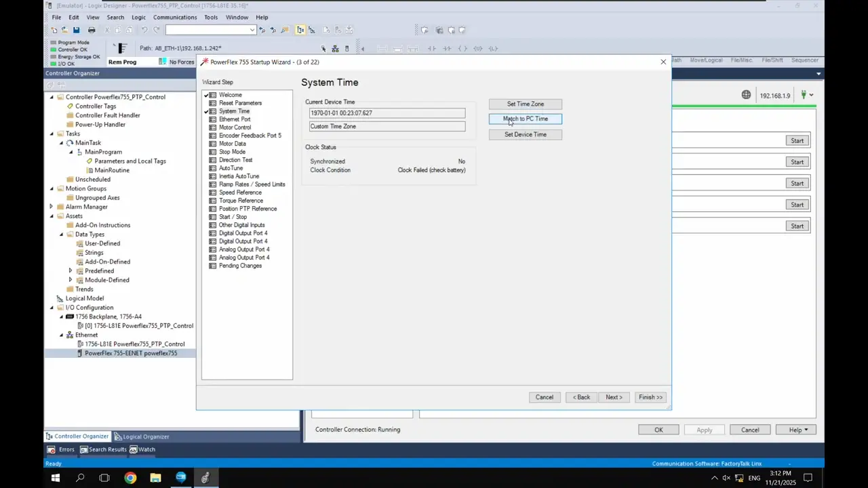Select the Ethernet Port wizard step icon

213,119
